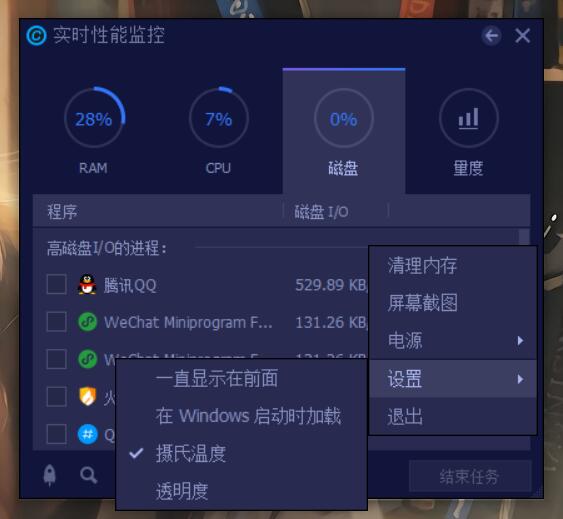Image resolution: width=563 pixels, height=519 pixels.
Task: Select 屏幕截图 menu entry
Action: (x=453, y=303)
